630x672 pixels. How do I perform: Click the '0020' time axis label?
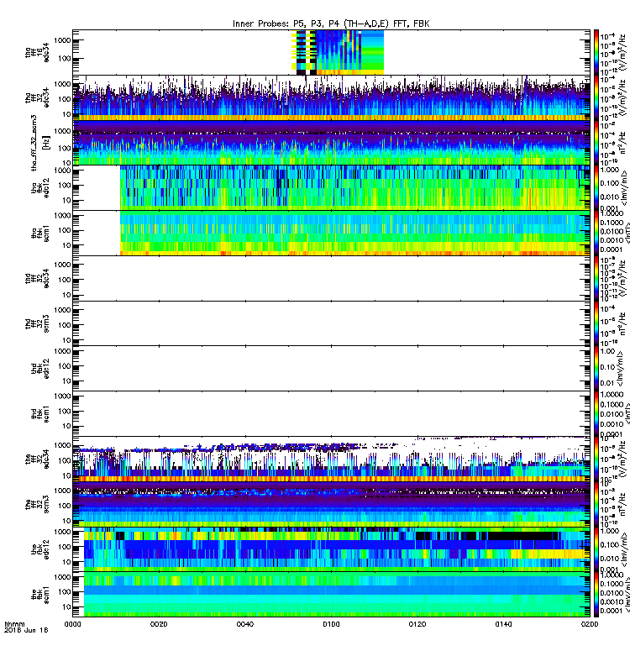159,624
